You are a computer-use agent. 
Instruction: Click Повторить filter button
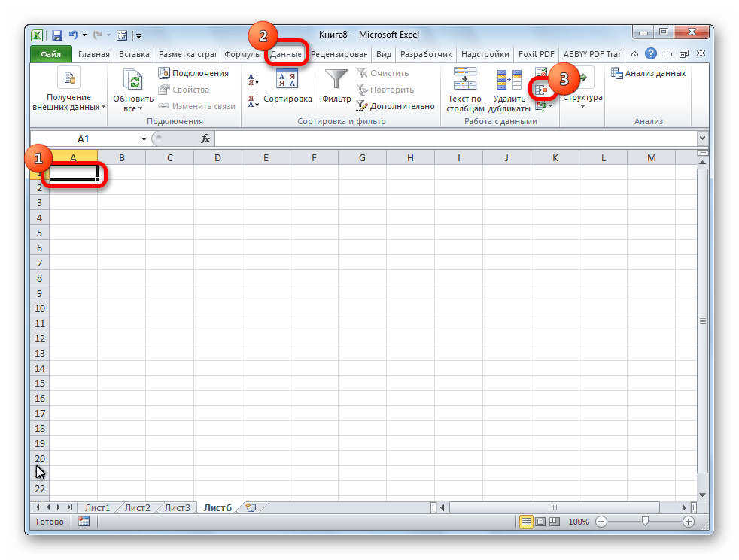(385, 90)
